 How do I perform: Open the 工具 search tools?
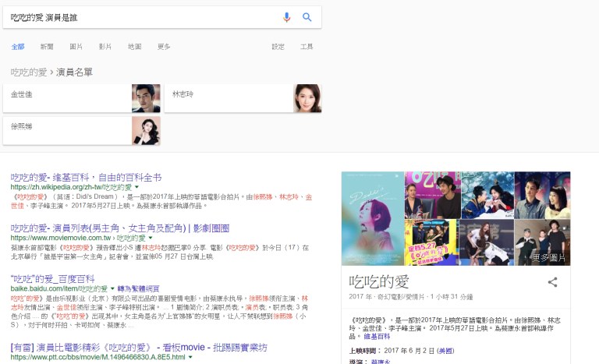[307, 47]
